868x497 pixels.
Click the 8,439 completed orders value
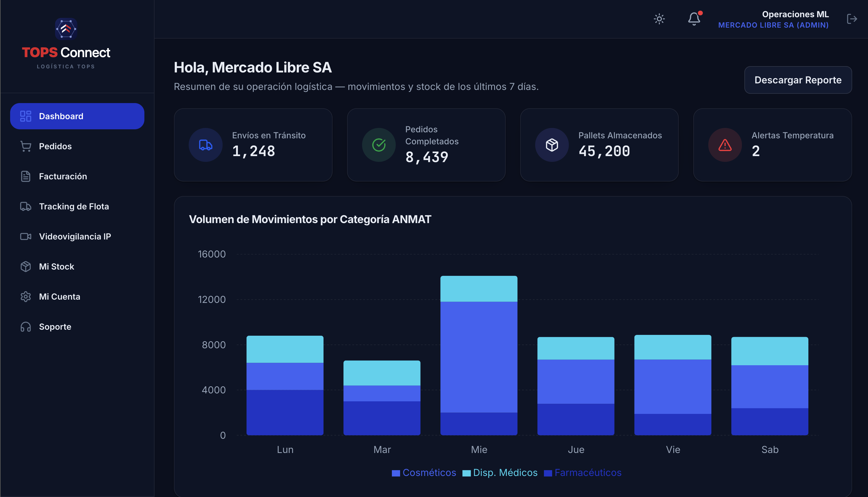[x=427, y=157]
